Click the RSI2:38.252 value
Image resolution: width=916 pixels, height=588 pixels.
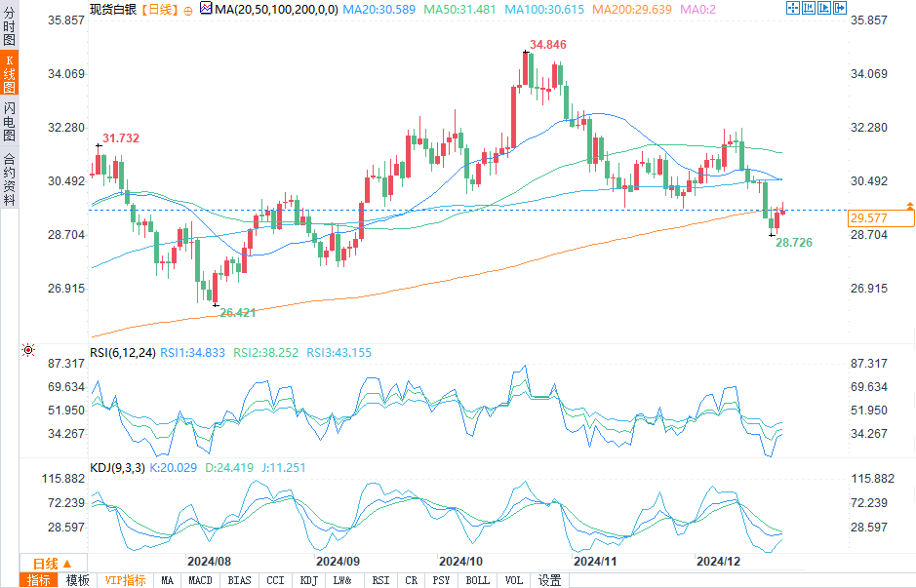265,353
